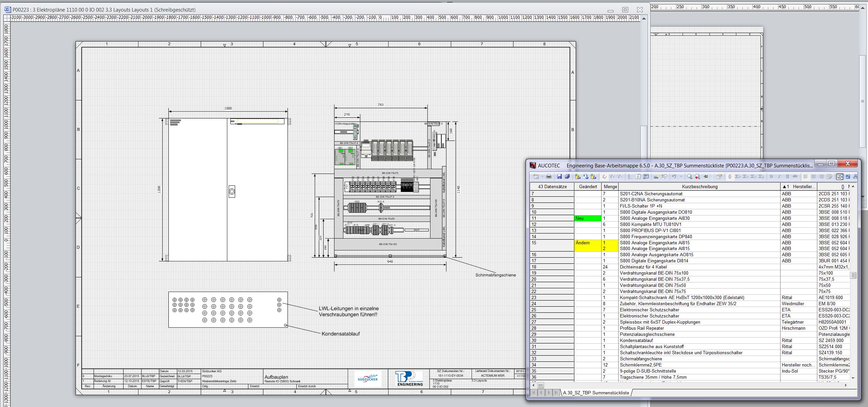The height and width of the screenshot is (407, 868).
Task: Click the down arrow of parts list scrollbar
Action: 853,378
